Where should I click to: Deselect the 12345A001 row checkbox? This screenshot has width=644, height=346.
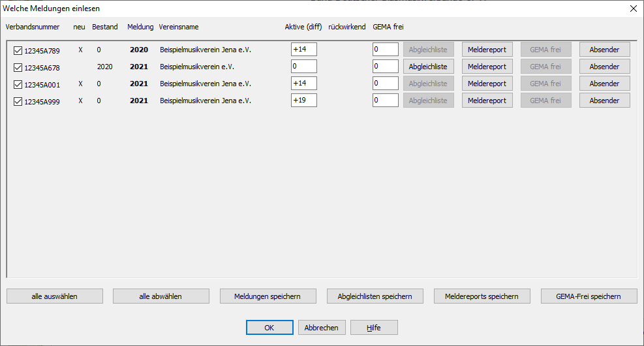coord(18,84)
